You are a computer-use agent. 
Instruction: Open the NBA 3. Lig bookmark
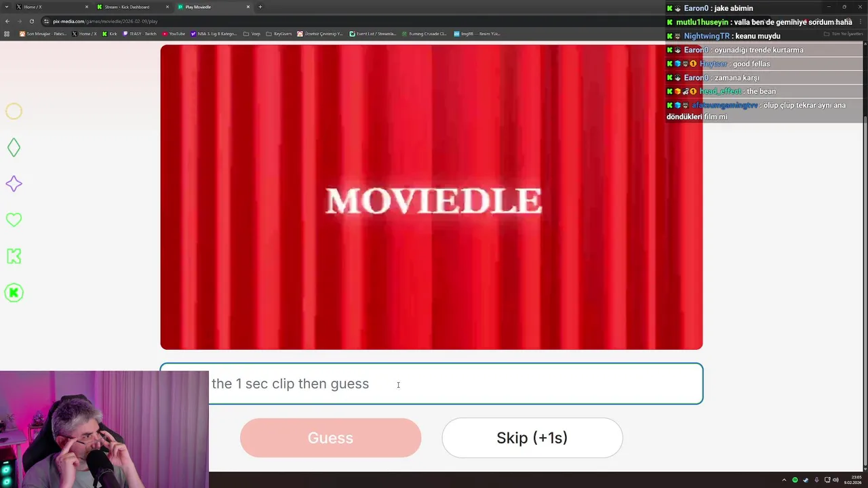point(214,33)
